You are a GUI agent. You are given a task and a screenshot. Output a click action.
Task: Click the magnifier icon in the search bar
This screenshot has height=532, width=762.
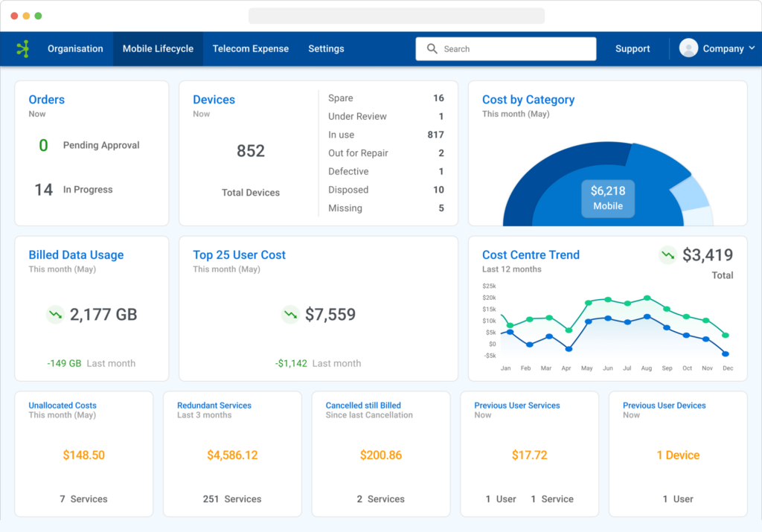click(432, 48)
